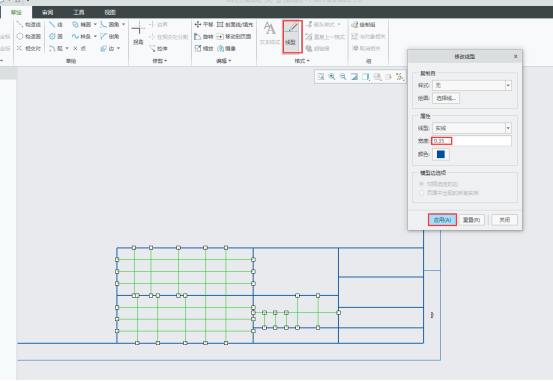Viewport: 553px width, 381px height.
Task: Open the 线型 line font dropdown in dialog
Action: tap(508, 128)
